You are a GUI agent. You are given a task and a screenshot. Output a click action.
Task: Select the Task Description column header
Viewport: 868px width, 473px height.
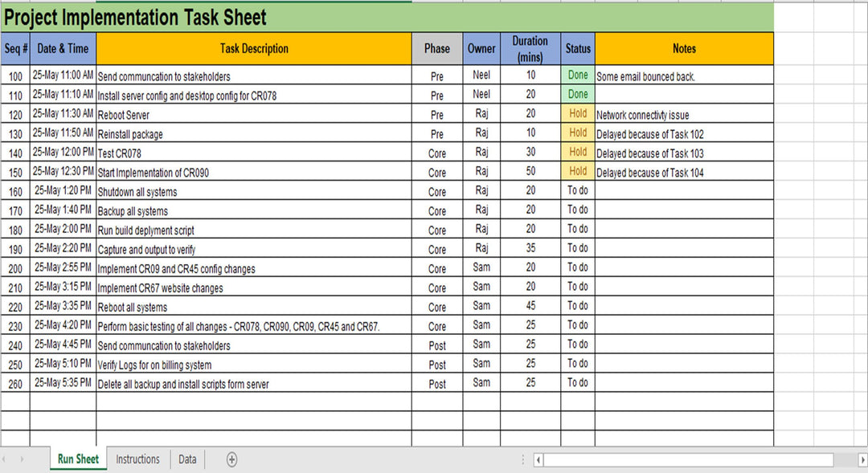(x=254, y=49)
